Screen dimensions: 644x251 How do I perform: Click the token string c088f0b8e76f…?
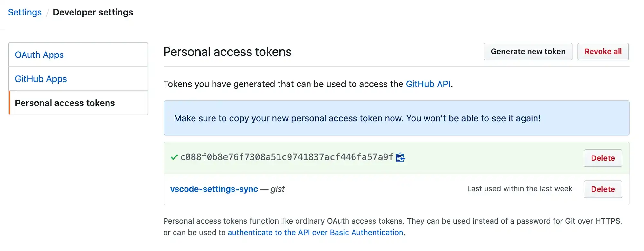287,157
